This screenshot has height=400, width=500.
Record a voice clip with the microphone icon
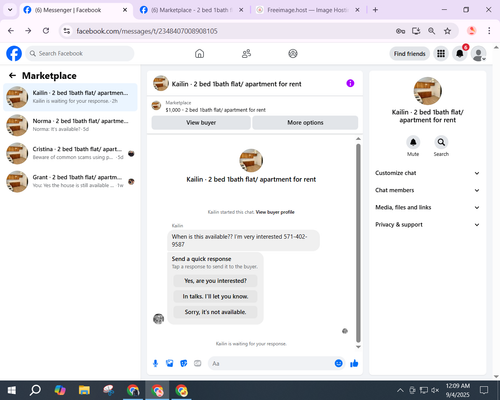point(155,363)
